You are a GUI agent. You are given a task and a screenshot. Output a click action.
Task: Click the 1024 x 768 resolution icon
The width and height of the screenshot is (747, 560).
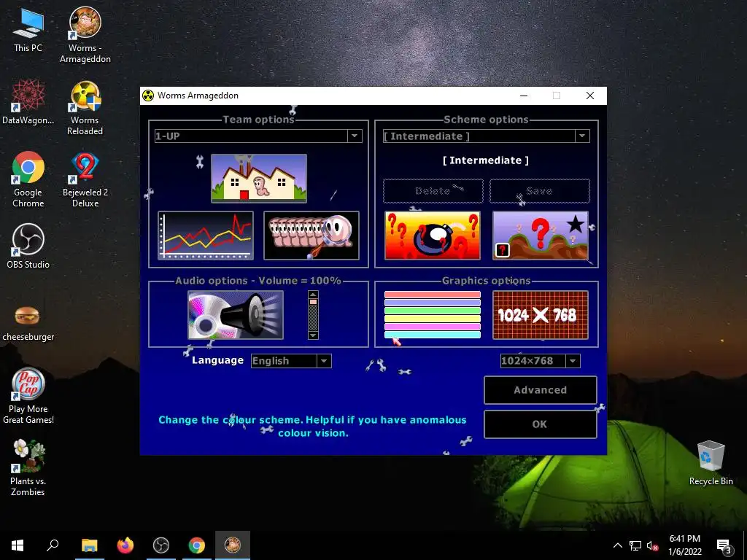point(541,315)
